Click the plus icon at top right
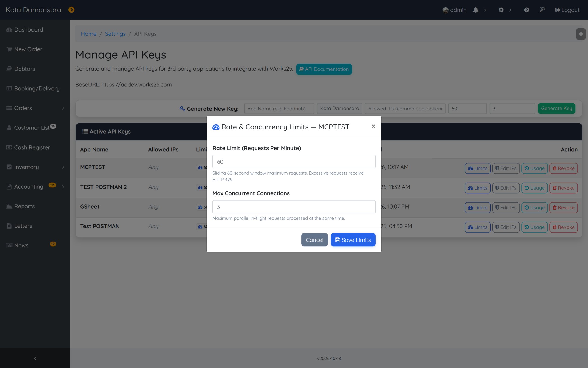588x368 pixels. point(581,34)
